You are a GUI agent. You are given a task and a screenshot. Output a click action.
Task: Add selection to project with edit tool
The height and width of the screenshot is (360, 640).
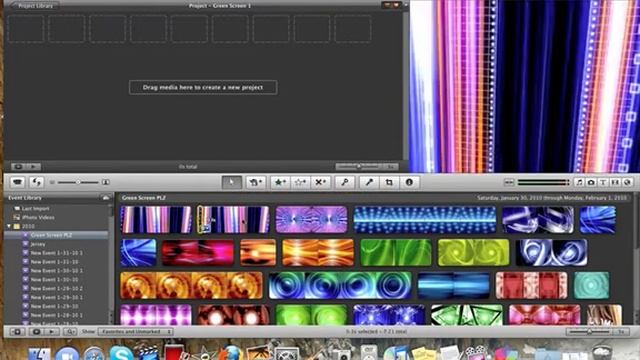click(256, 182)
